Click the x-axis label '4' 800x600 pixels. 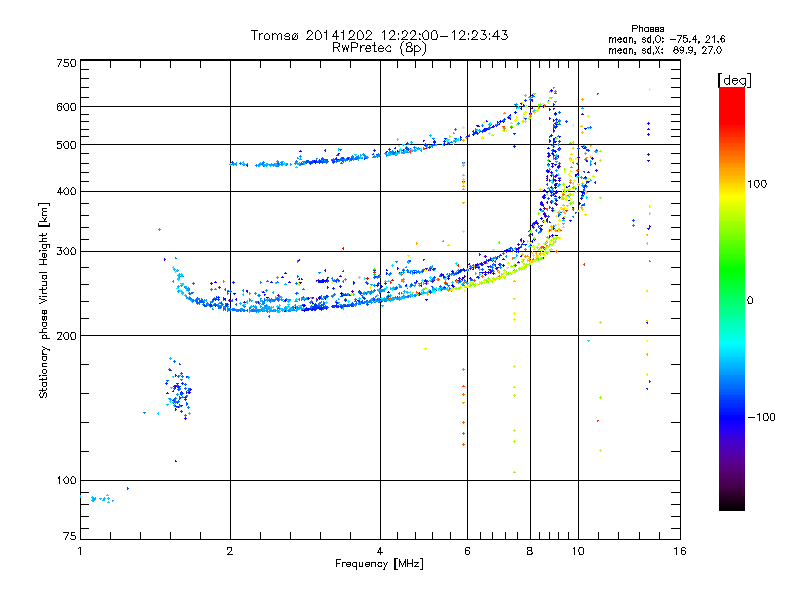pyautogui.click(x=380, y=551)
